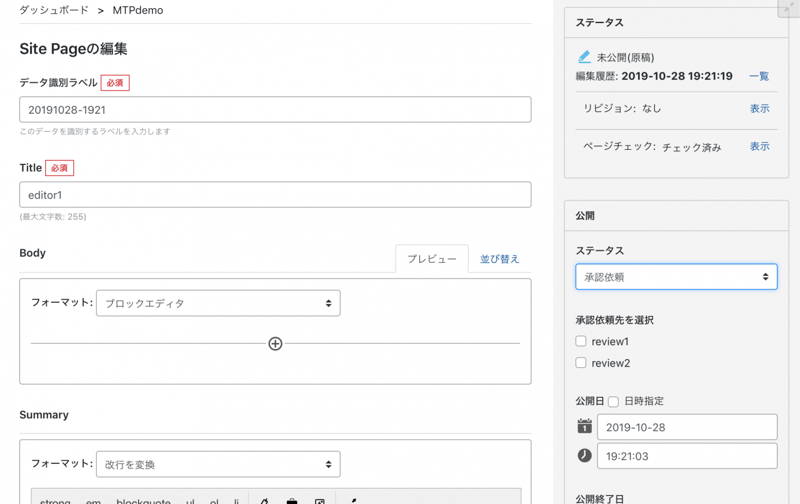Open the 承認依頼 status dropdown
This screenshot has height=504, width=800.
point(676,277)
